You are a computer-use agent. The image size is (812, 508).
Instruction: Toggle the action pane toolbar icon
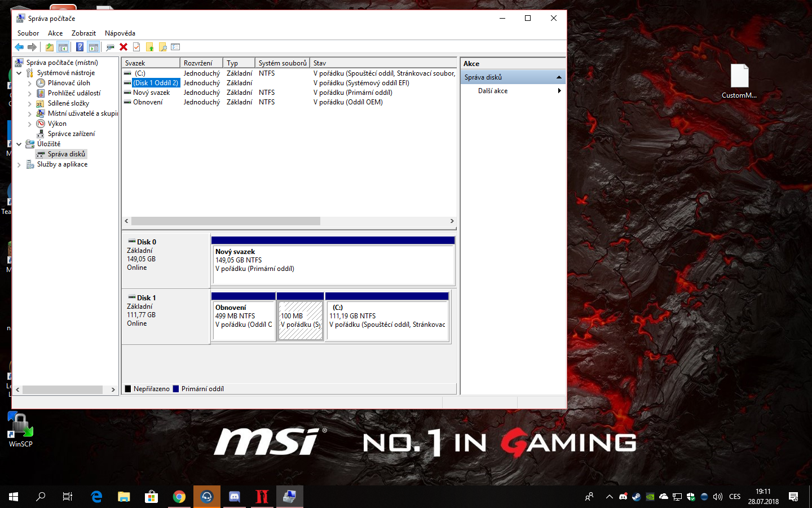tap(94, 47)
